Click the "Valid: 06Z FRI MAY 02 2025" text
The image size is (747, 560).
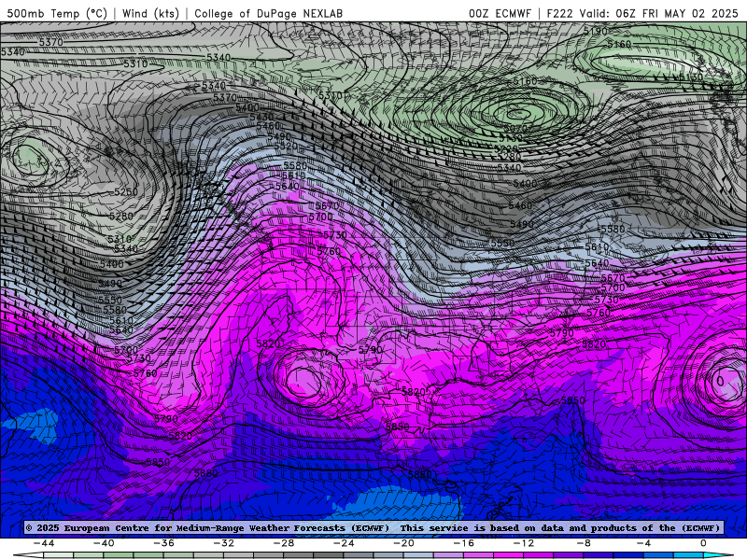[x=659, y=13]
